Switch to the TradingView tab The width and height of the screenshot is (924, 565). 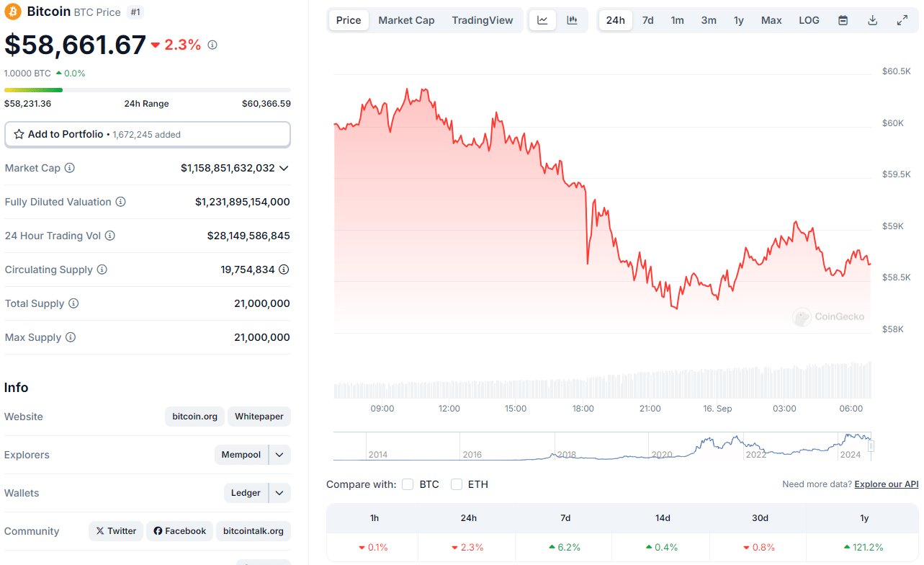coord(482,19)
